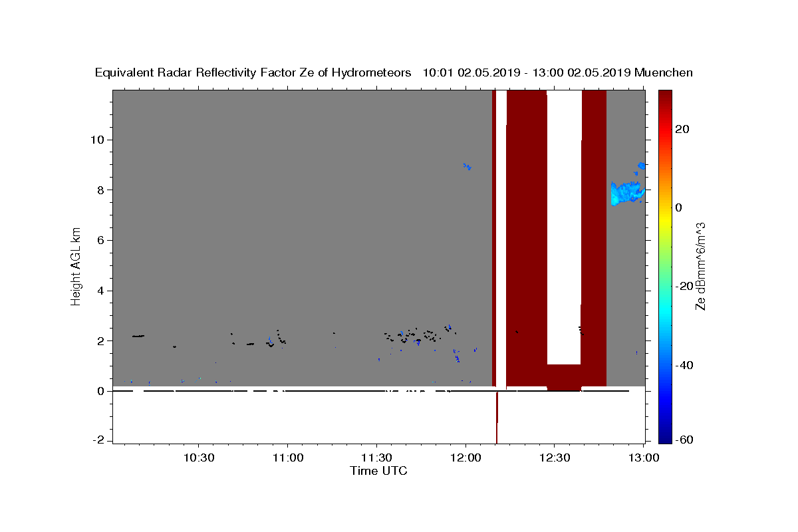This screenshot has height=532, width=798.
Task: Click the light blue cloud echo near 8 km
Action: pyautogui.click(x=626, y=193)
